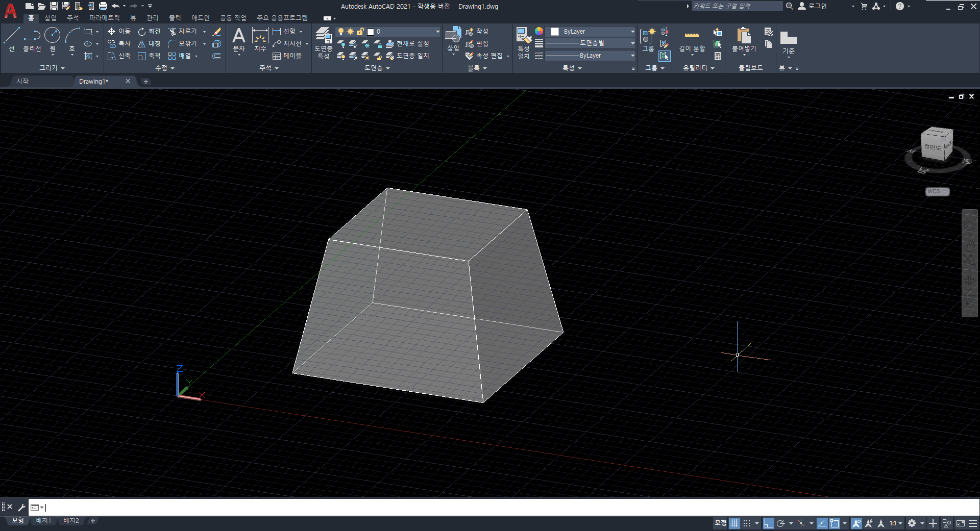980x531 pixels.
Task: Click the object color wheel swatch
Action: tap(538, 32)
